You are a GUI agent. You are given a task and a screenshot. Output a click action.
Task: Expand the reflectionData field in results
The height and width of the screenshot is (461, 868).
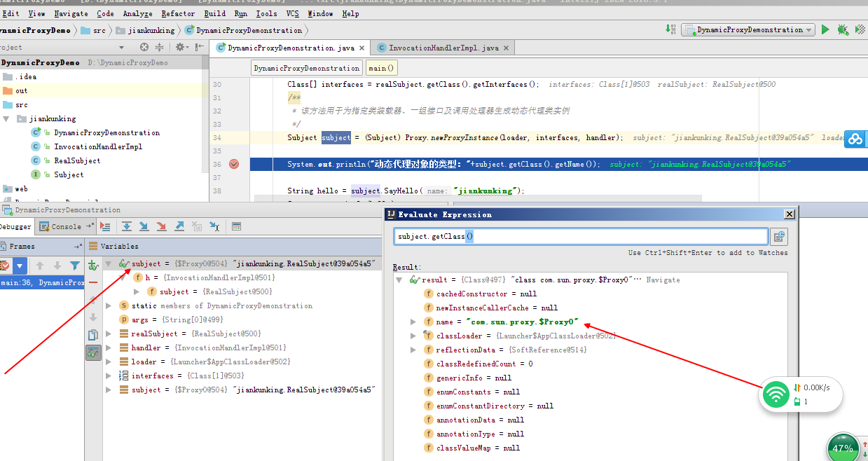tap(413, 350)
